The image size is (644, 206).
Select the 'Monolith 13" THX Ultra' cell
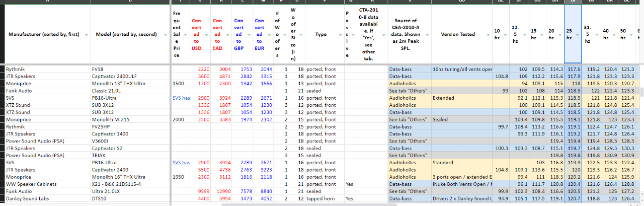pos(130,83)
